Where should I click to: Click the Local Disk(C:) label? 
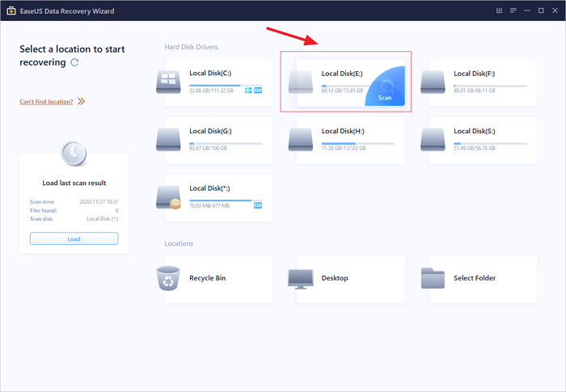click(210, 73)
